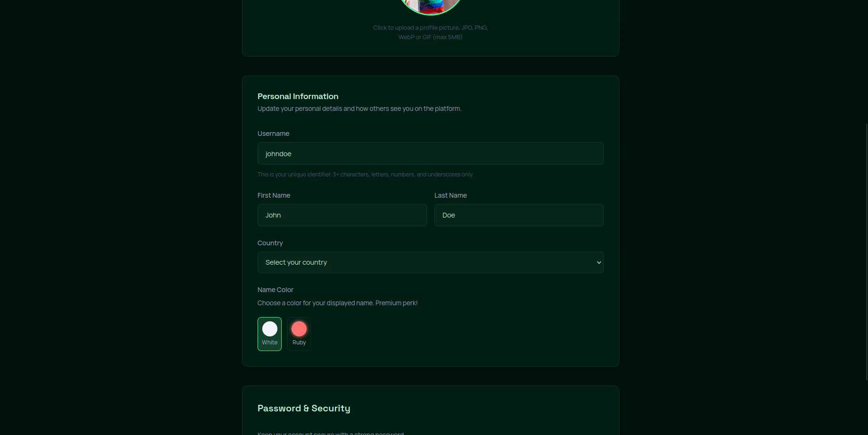Click the unique identifier helper text

(x=365, y=175)
